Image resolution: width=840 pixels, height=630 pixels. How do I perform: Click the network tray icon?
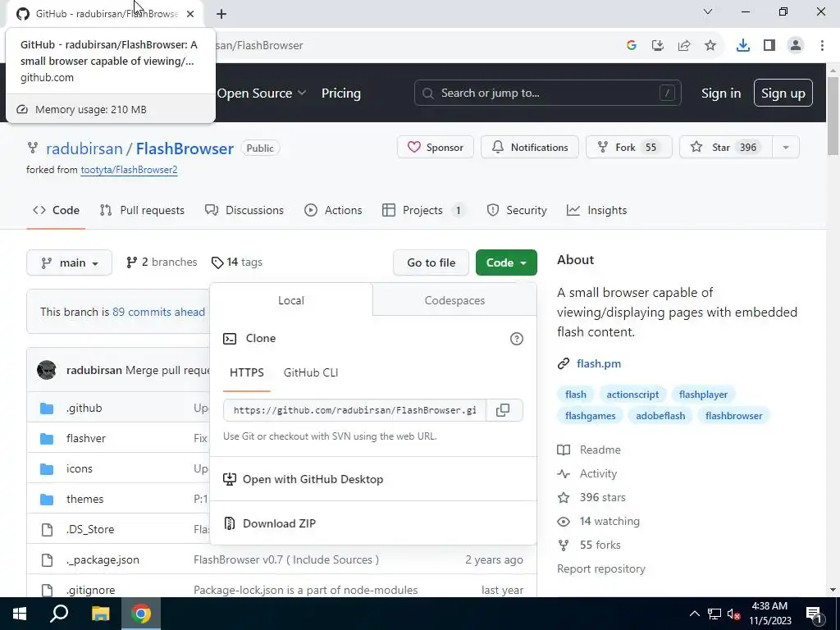pos(714,614)
